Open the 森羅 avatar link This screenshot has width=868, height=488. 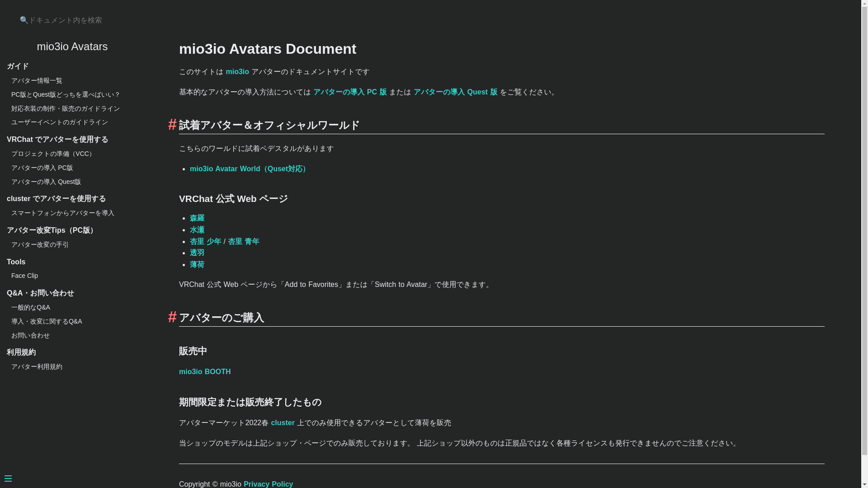197,218
